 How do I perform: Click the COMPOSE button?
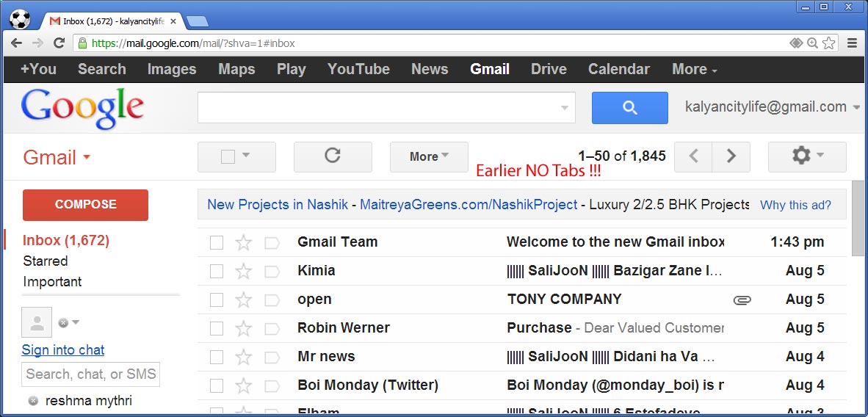point(85,205)
